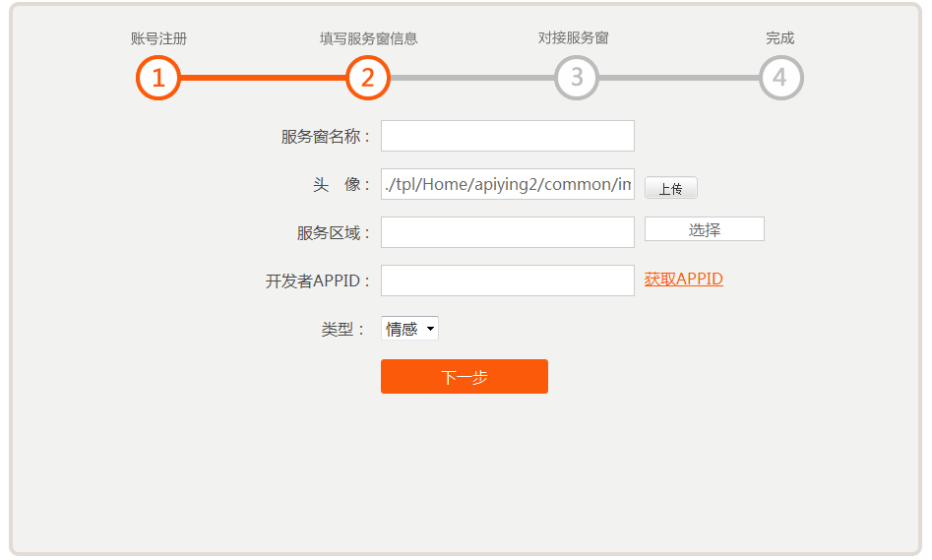Click the step 4 circle icon

click(x=780, y=78)
